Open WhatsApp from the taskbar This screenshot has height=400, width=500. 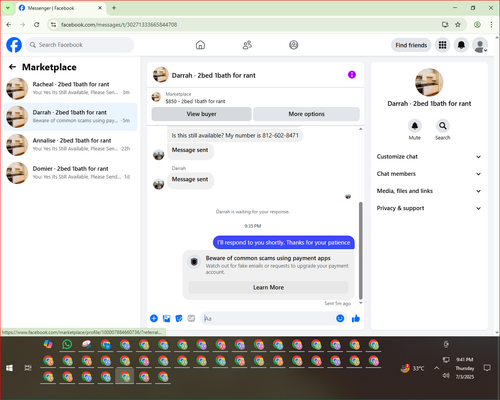[67, 344]
